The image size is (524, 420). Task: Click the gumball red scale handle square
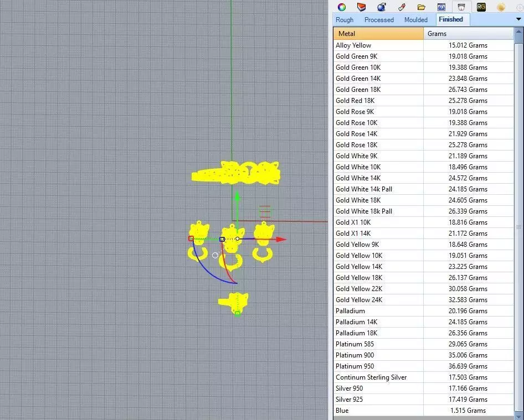click(x=191, y=238)
